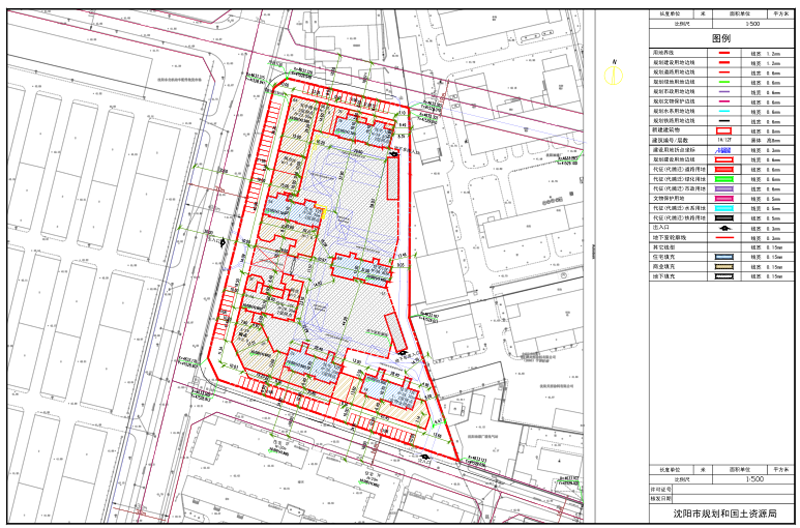
Task: Click the 新建建筑物 red outline legend symbol
Action: click(722, 130)
